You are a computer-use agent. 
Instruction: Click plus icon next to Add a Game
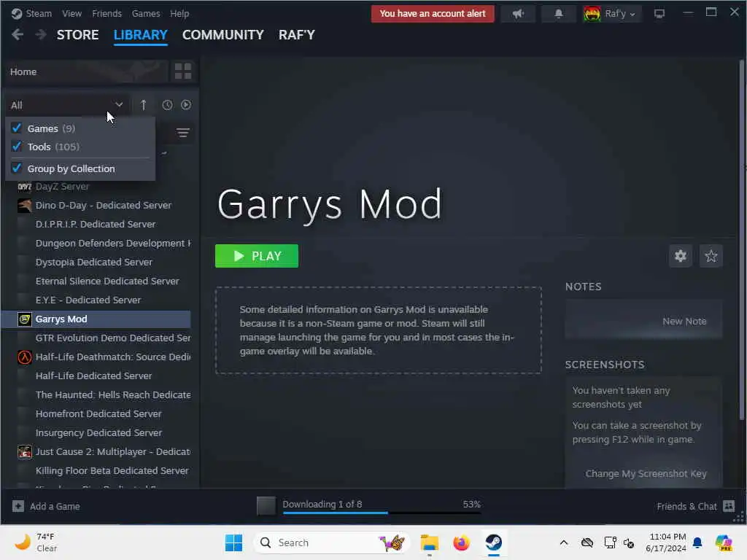click(18, 506)
